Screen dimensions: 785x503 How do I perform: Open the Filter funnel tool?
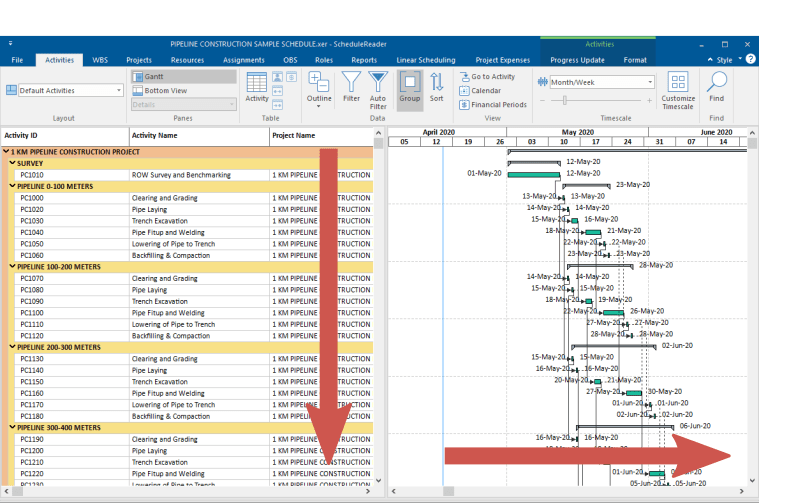click(x=351, y=87)
